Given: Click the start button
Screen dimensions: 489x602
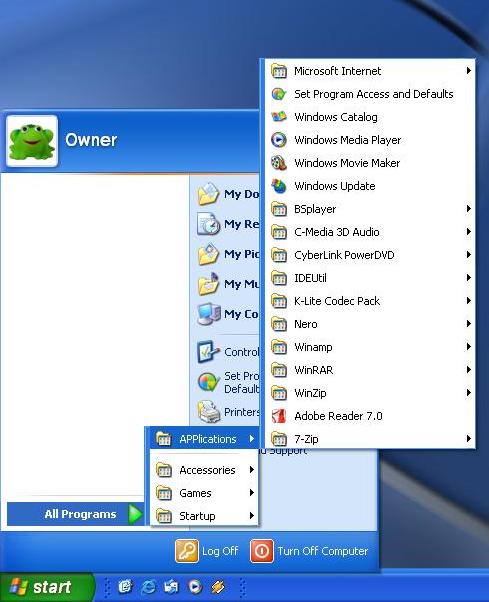Looking at the screenshot, I should (46, 587).
